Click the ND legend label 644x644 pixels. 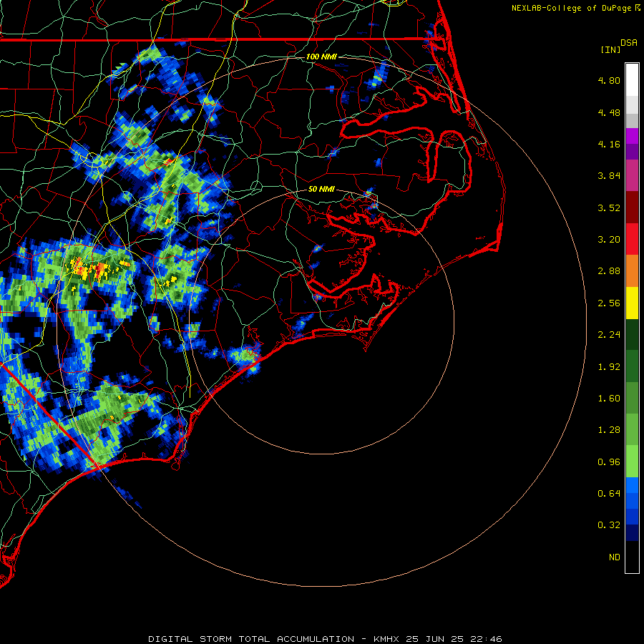[x=615, y=557]
